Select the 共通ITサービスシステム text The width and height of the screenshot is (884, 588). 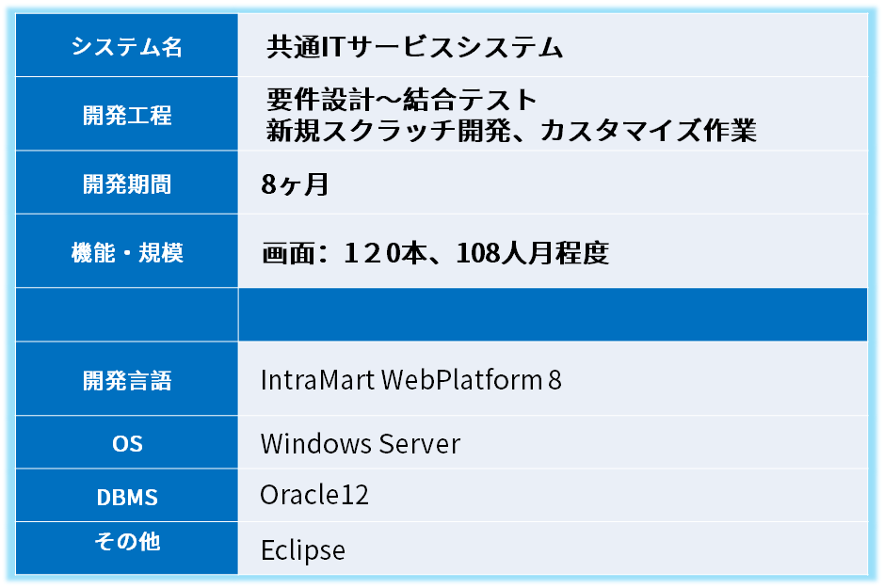pyautogui.click(x=414, y=47)
